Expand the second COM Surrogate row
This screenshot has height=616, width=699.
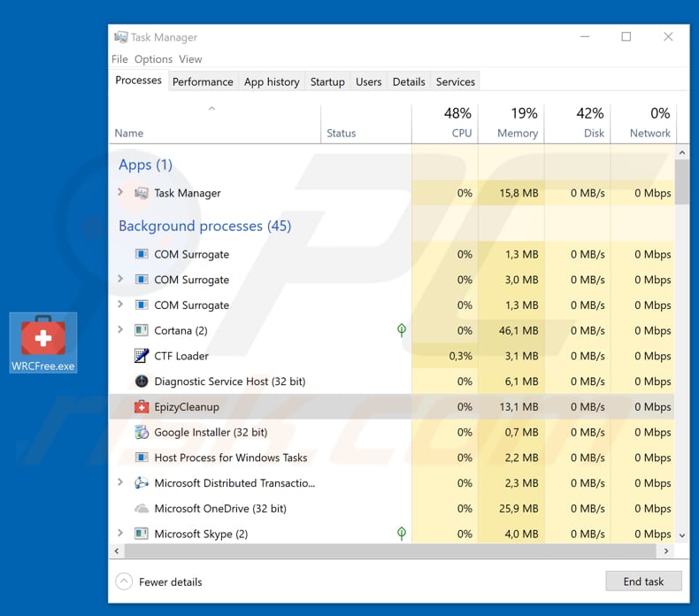click(x=120, y=279)
